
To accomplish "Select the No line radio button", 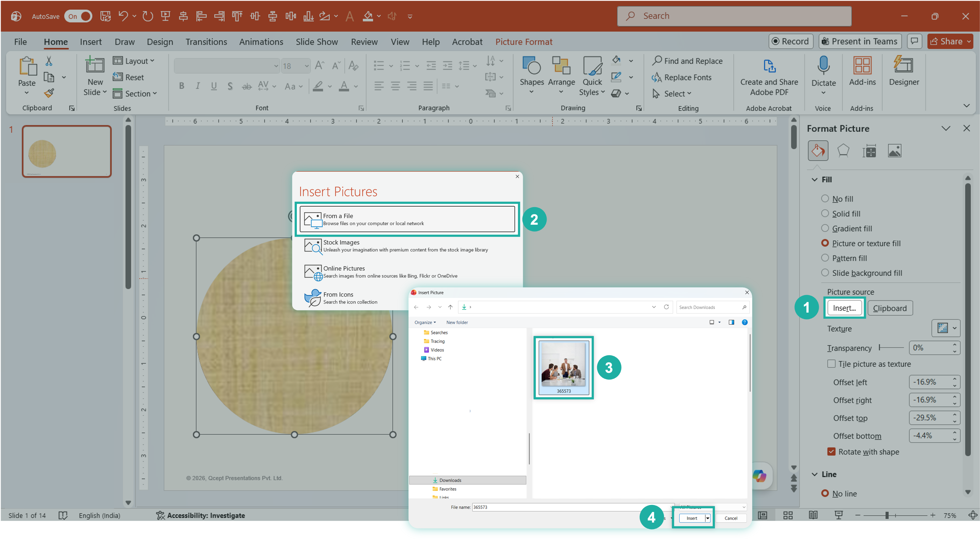I will pos(825,493).
